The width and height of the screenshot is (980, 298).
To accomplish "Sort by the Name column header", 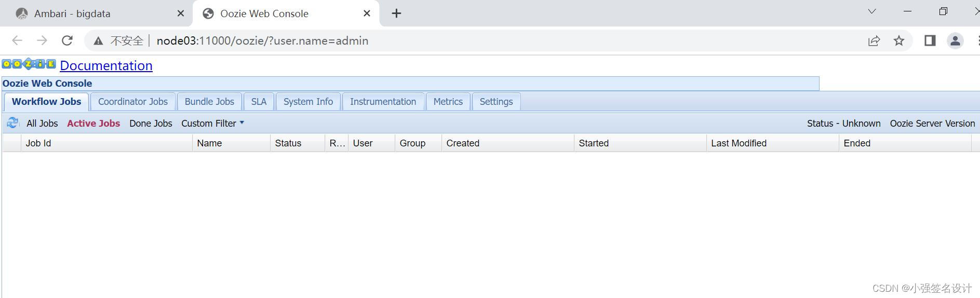I will click(231, 143).
